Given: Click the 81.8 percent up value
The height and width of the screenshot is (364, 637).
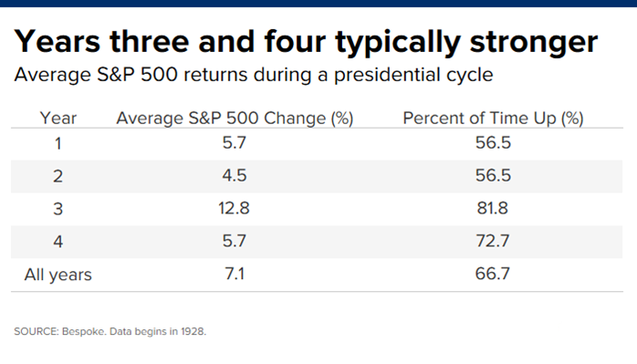Looking at the screenshot, I should [x=493, y=208].
